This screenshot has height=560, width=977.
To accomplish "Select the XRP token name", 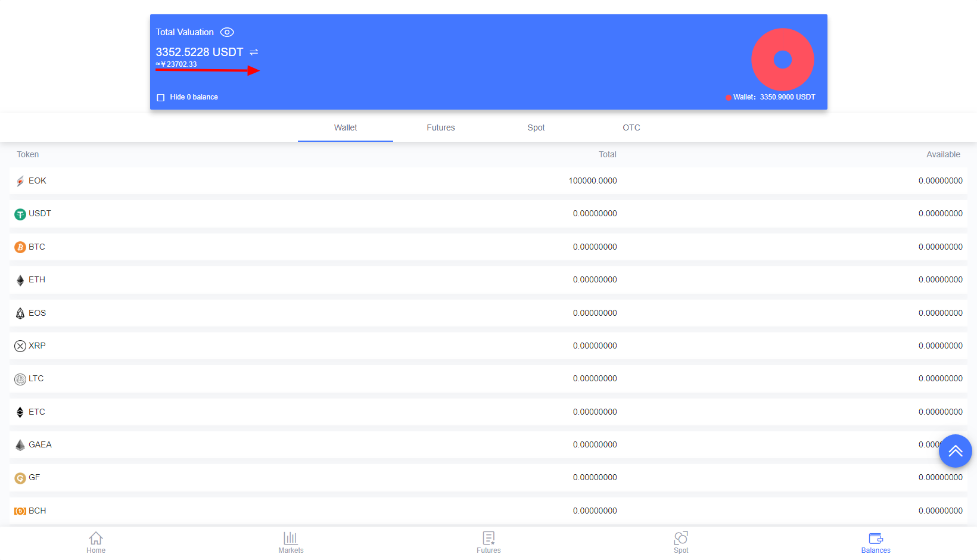I will pos(37,346).
